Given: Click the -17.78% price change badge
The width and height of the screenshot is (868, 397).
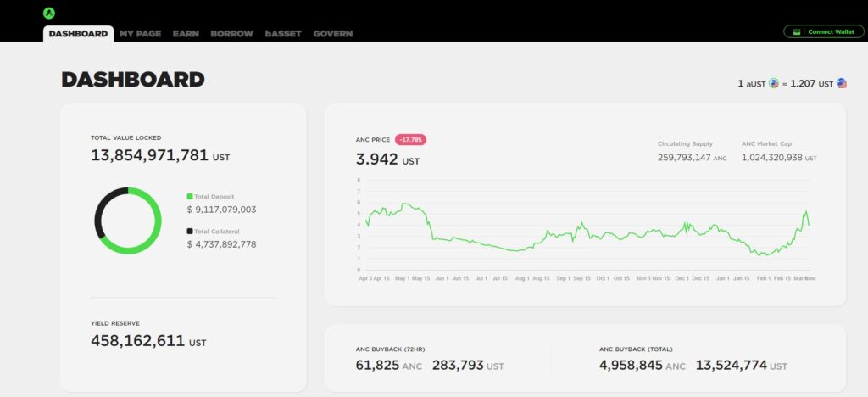Looking at the screenshot, I should click(x=410, y=139).
